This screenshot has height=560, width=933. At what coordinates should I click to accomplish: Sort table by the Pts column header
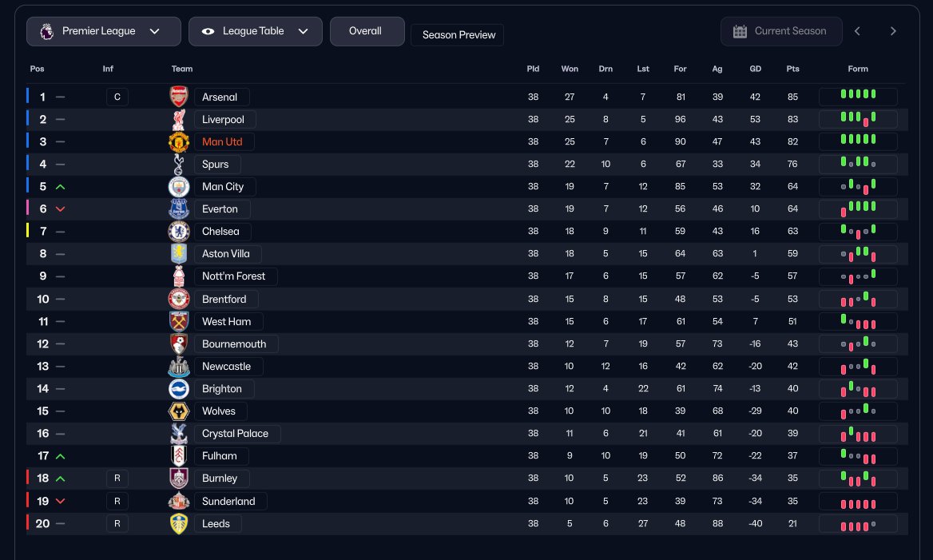pos(792,69)
